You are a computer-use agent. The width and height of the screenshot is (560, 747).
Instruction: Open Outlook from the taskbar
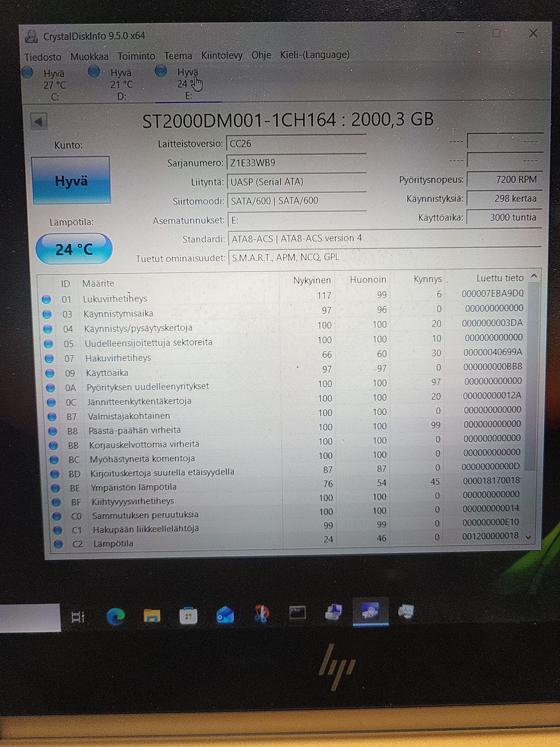click(x=225, y=615)
